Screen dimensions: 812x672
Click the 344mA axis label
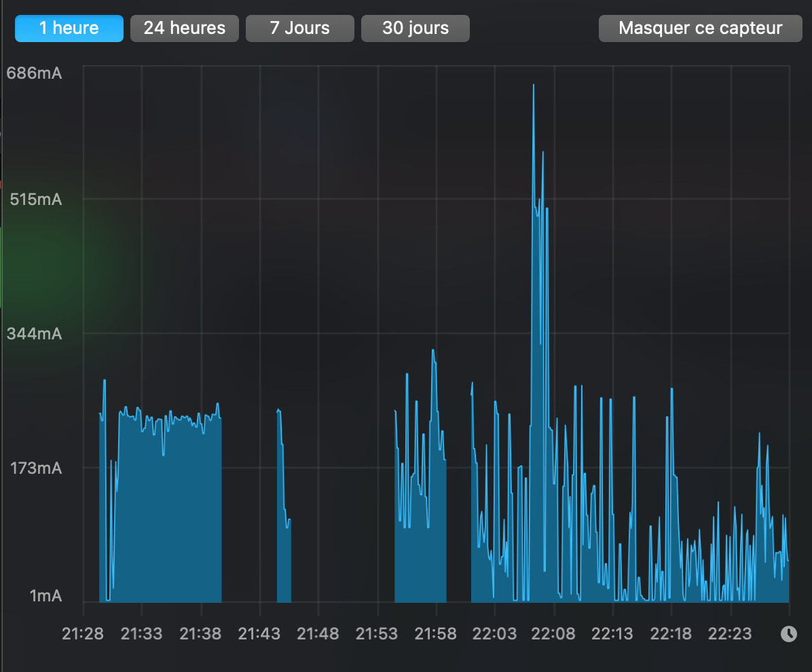35,334
